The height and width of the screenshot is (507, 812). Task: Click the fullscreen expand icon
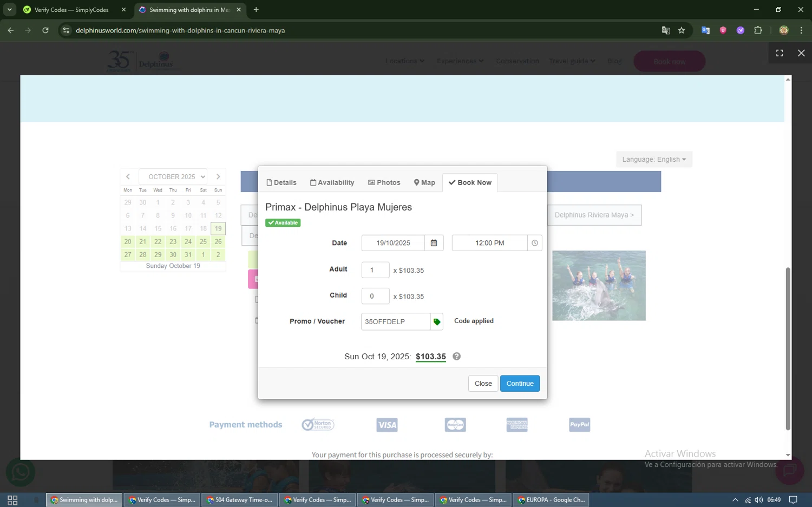pos(780,53)
